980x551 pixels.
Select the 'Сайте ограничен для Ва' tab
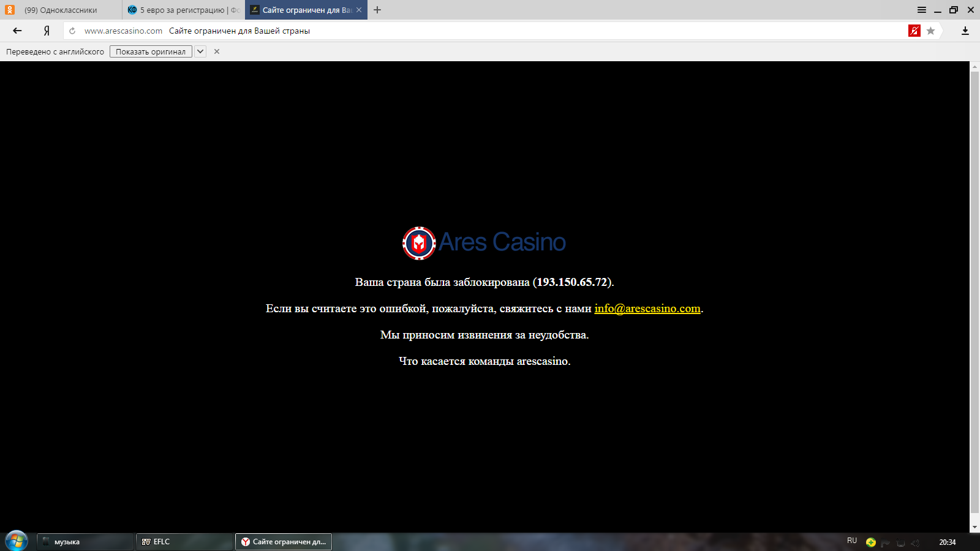306,10
